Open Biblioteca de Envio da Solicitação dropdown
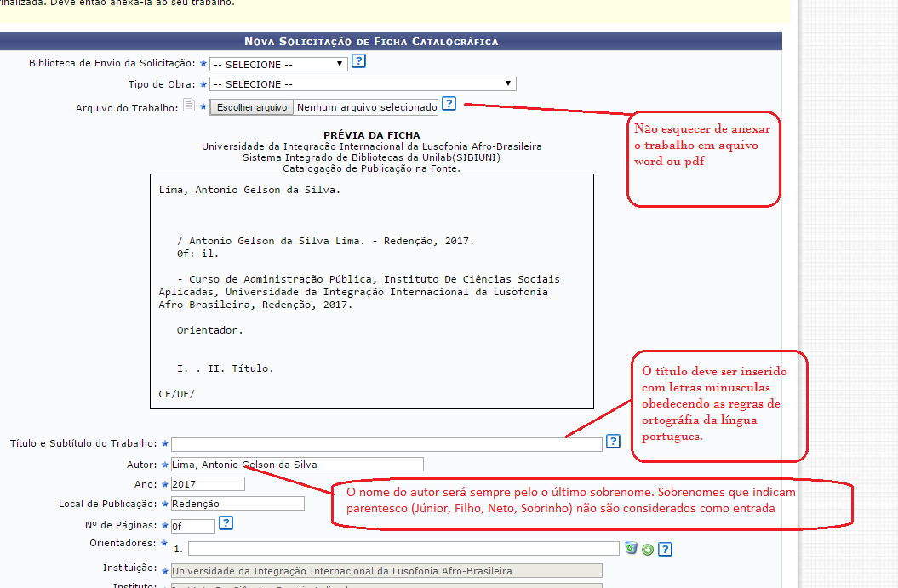898x588 pixels. (278, 64)
